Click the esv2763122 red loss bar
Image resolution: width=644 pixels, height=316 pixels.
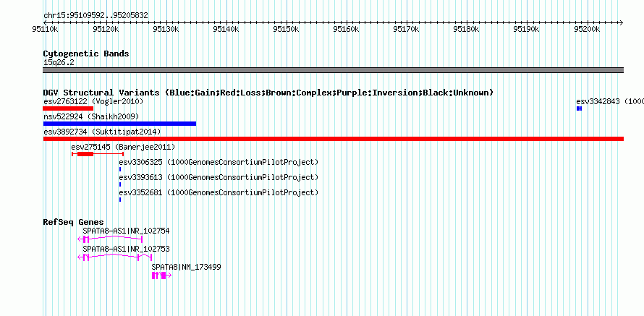click(68, 108)
